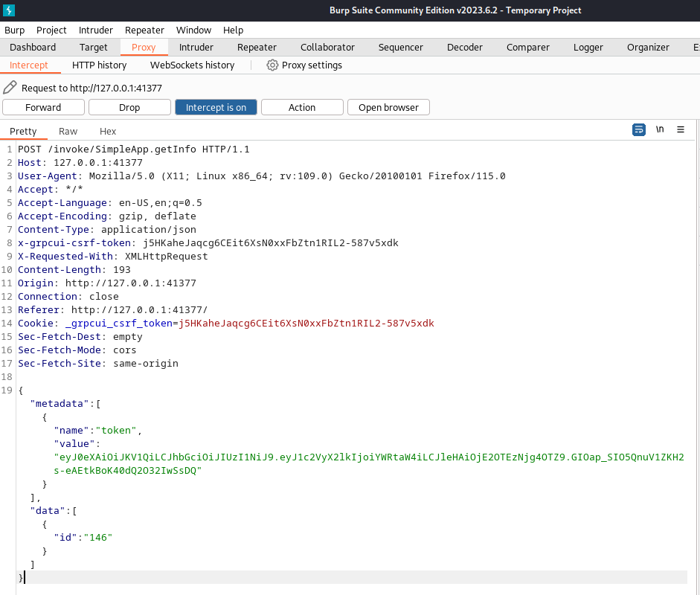The height and width of the screenshot is (595, 700).
Task: Open the hamburger editor options menu
Action: [680, 129]
